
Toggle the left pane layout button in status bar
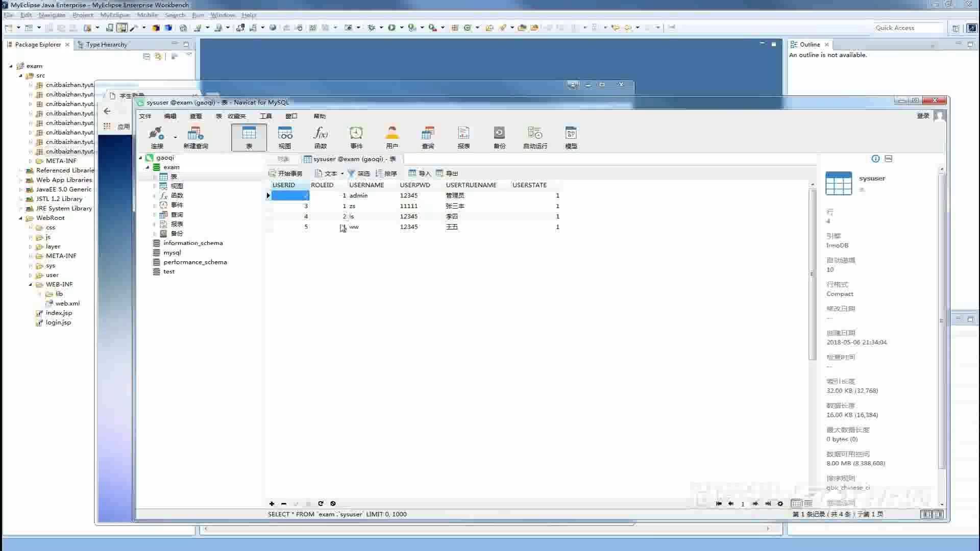[926, 514]
